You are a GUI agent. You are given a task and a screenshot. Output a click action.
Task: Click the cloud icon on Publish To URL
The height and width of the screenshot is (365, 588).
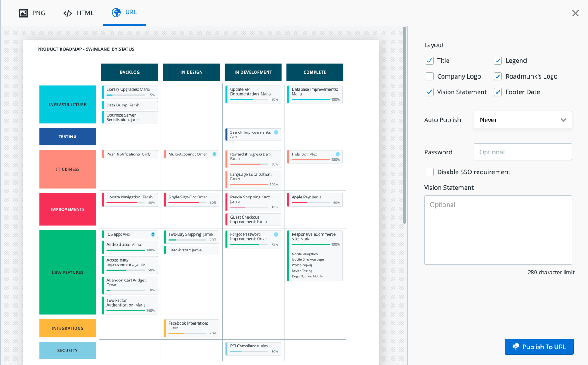[x=515, y=346]
